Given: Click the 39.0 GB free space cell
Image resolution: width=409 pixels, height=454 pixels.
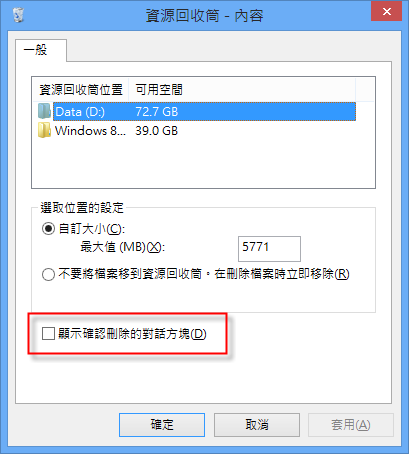Looking at the screenshot, I should point(157,131).
